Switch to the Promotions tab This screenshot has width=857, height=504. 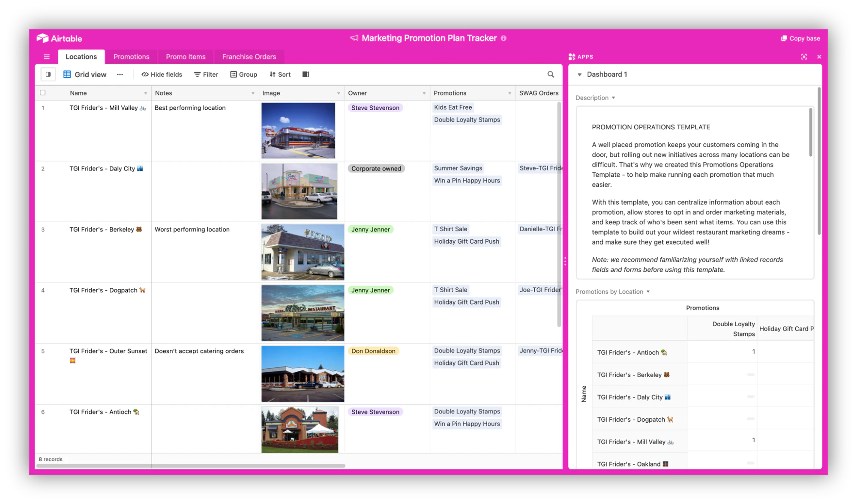pos(131,57)
